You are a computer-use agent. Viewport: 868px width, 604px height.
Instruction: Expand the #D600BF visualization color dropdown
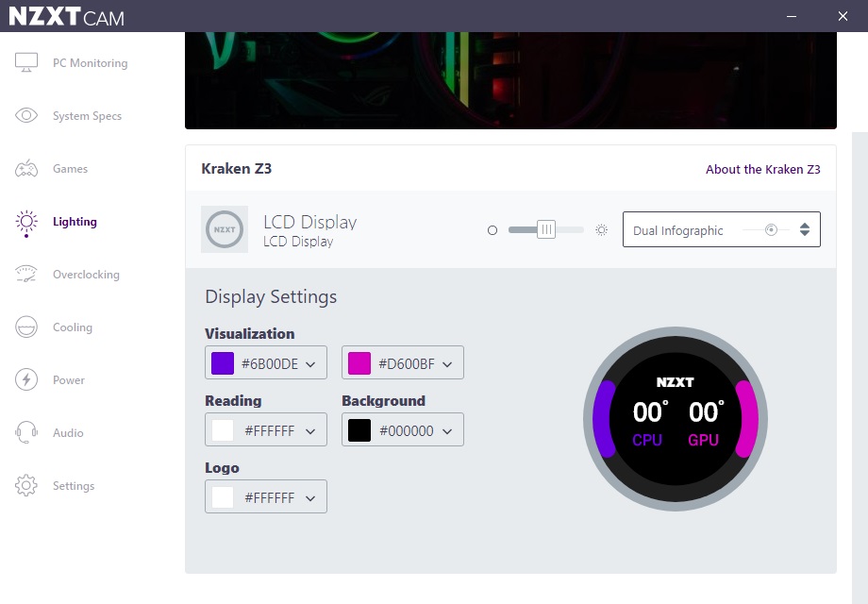[403, 362]
